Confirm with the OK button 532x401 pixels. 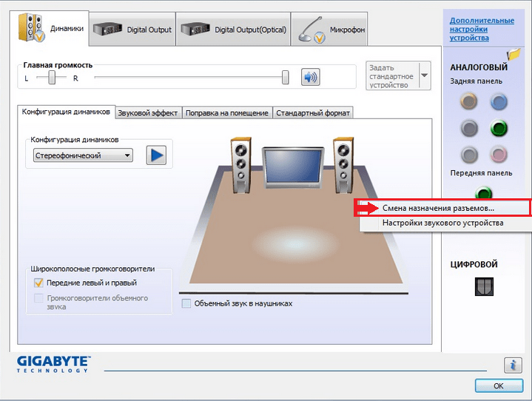click(x=499, y=385)
